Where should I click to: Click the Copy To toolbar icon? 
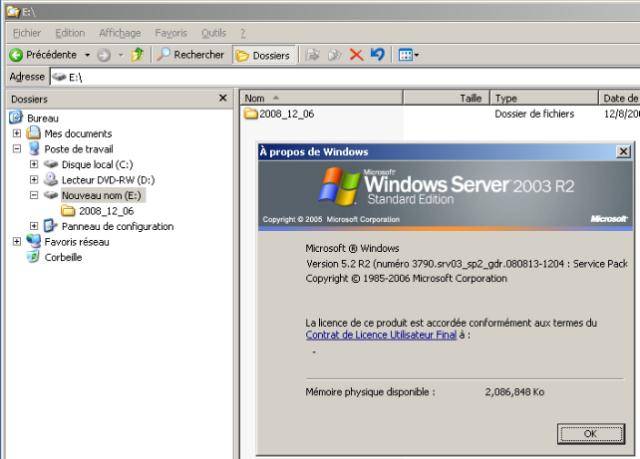(x=334, y=54)
